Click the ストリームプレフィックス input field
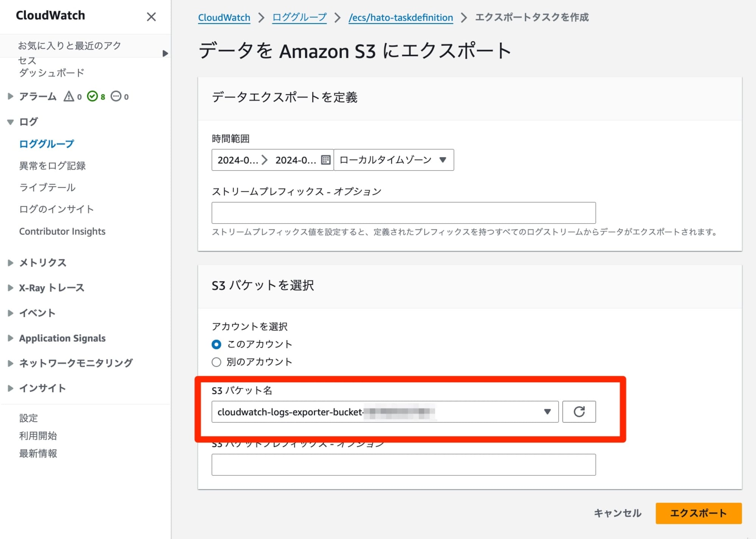Image resolution: width=756 pixels, height=539 pixels. click(x=404, y=213)
